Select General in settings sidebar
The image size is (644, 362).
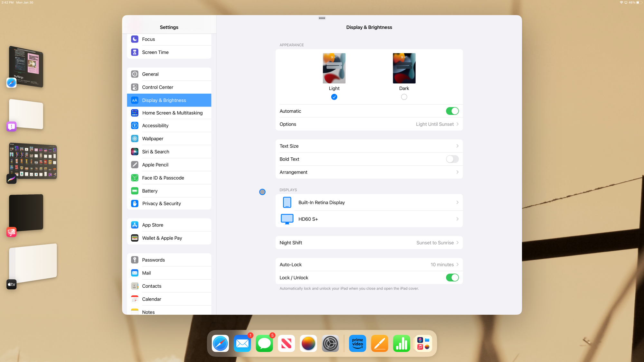point(150,74)
